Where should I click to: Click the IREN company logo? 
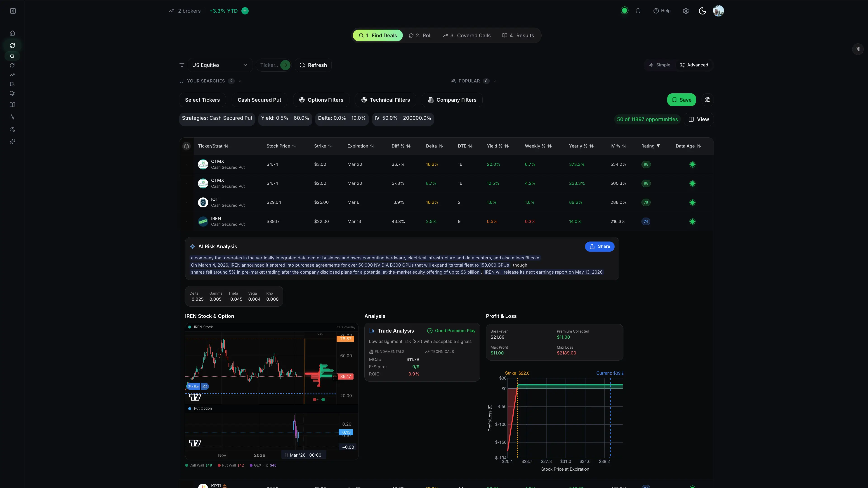[203, 221]
